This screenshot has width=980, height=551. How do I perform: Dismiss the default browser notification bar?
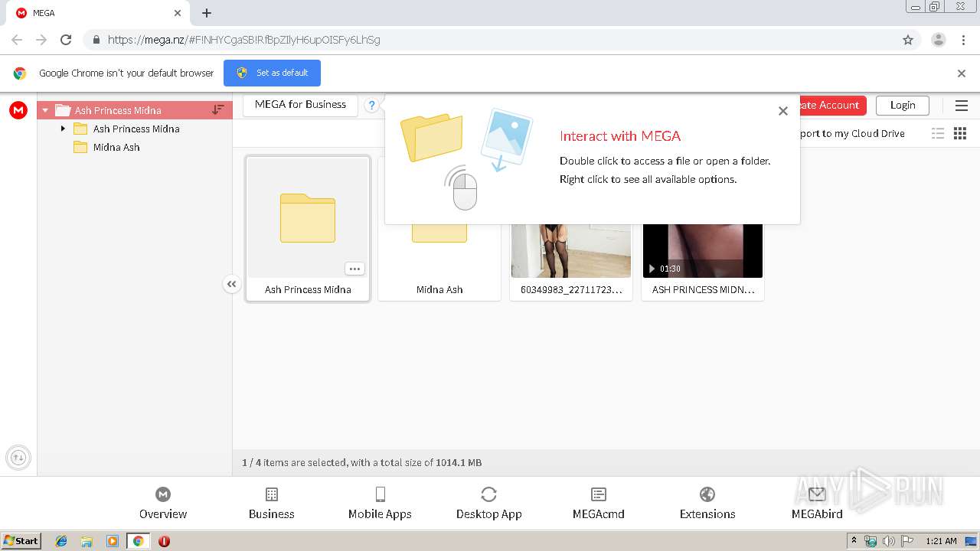pos(962,73)
